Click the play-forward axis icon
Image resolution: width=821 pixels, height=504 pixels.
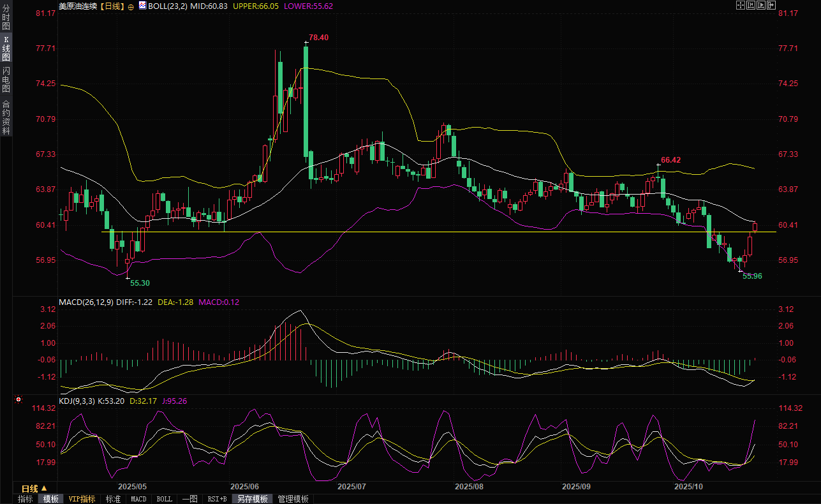[761, 5]
